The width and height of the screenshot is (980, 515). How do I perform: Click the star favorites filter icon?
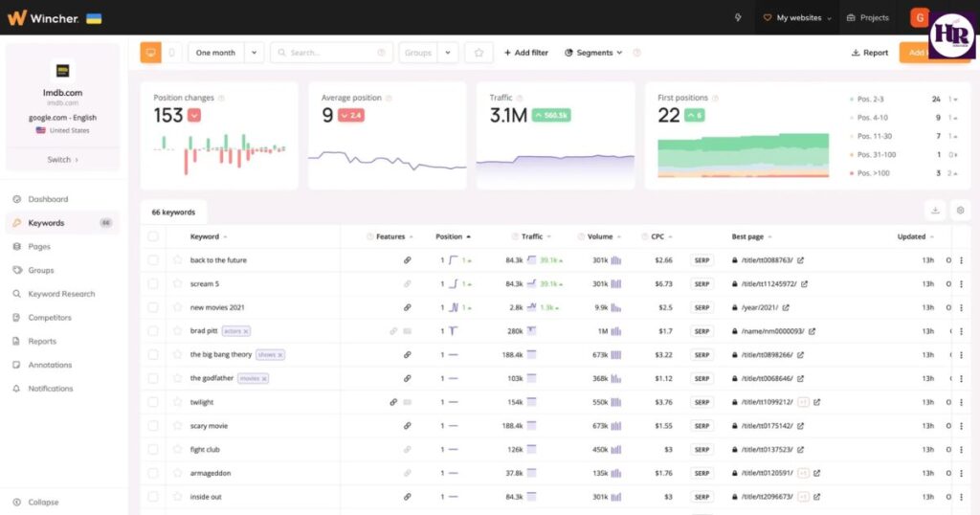point(479,53)
